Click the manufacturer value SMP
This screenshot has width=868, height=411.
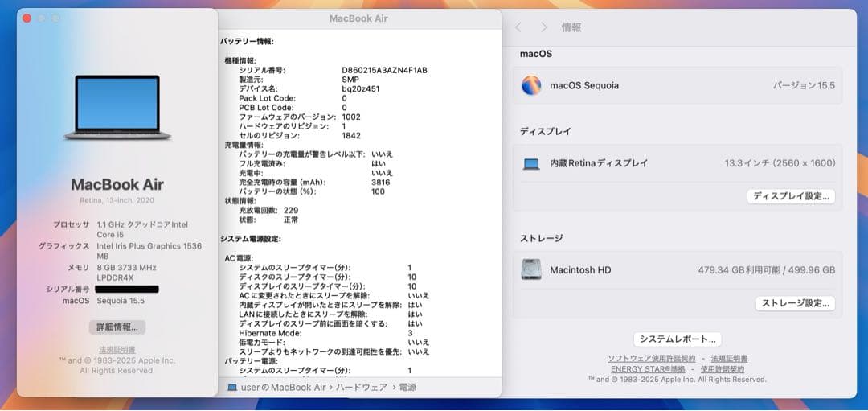click(x=350, y=80)
